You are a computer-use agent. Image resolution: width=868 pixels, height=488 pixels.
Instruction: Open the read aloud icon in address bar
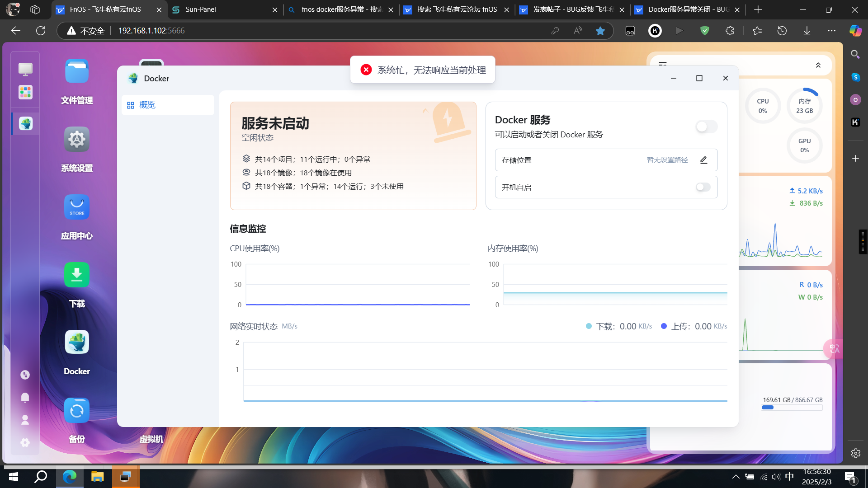578,31
